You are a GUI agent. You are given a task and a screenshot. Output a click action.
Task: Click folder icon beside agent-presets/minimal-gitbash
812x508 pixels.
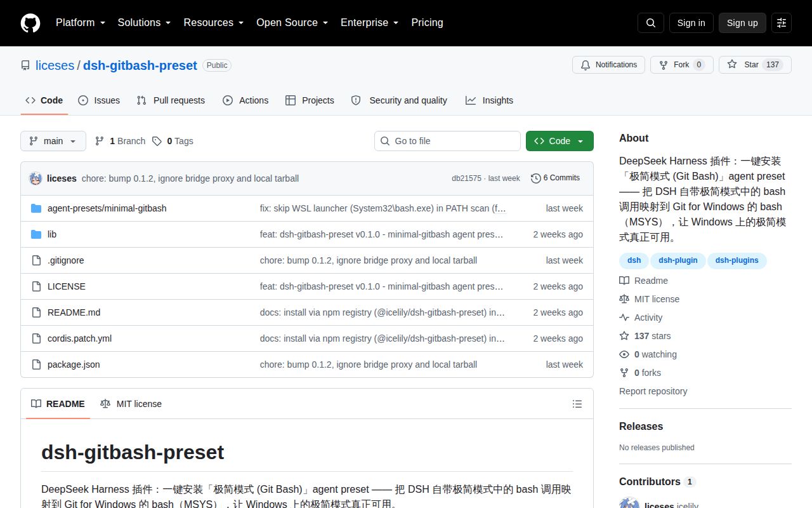(36, 208)
